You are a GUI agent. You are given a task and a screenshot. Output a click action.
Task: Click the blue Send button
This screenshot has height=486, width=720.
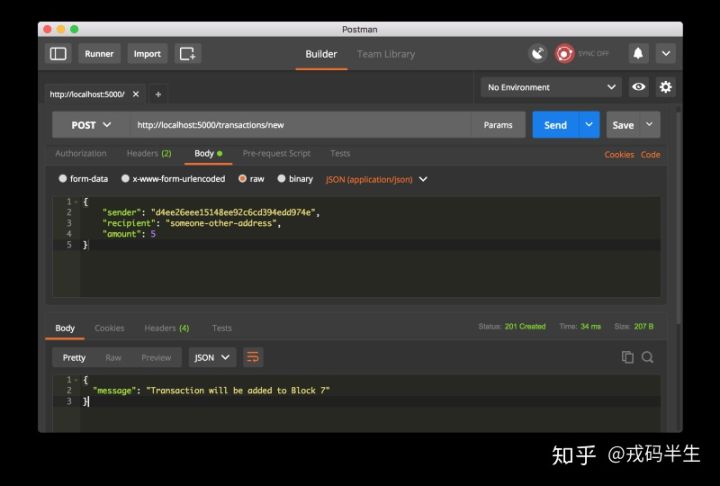[555, 125]
